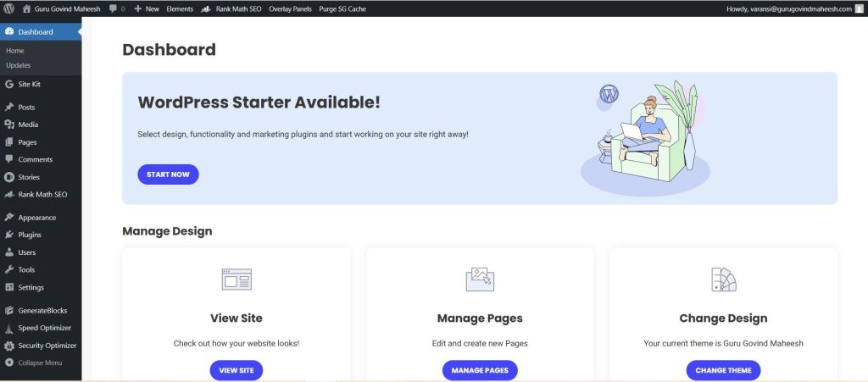Click the START NOW button

(169, 174)
